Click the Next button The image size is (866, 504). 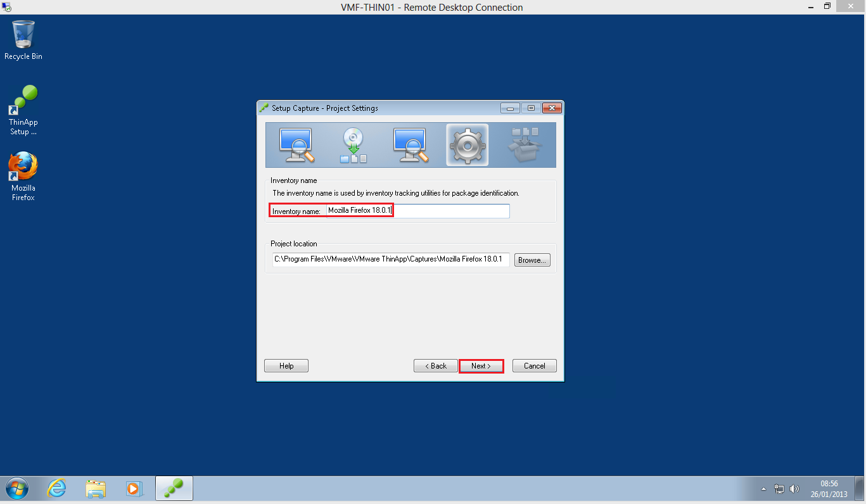click(x=481, y=366)
